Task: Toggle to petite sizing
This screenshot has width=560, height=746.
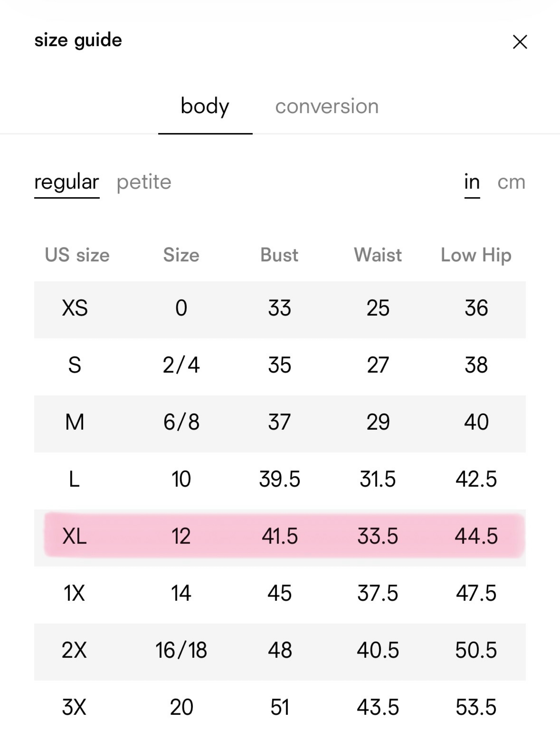Action: [144, 182]
